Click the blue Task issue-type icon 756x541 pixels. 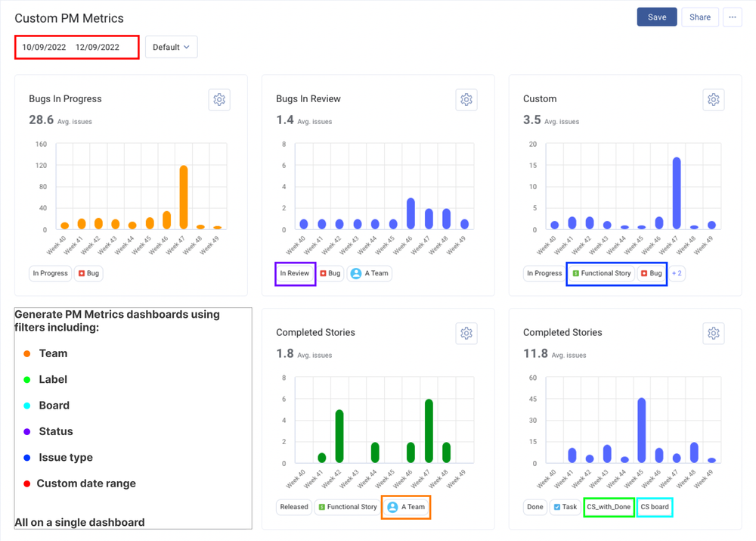pyautogui.click(x=556, y=507)
